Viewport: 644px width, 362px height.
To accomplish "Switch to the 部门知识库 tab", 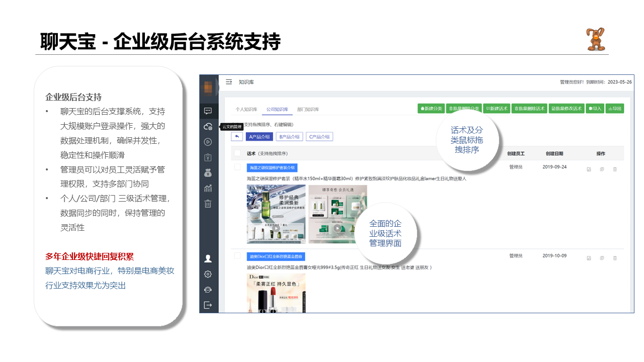I will coord(309,109).
